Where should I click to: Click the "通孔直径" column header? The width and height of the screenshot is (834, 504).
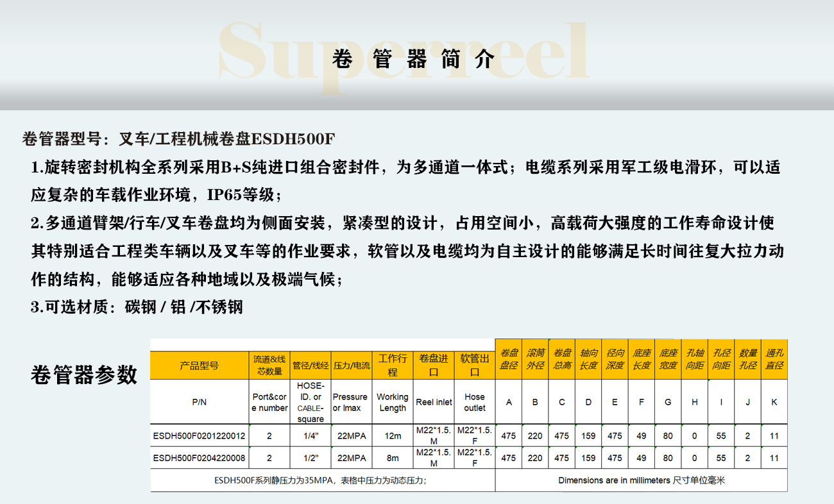pyautogui.click(x=774, y=359)
